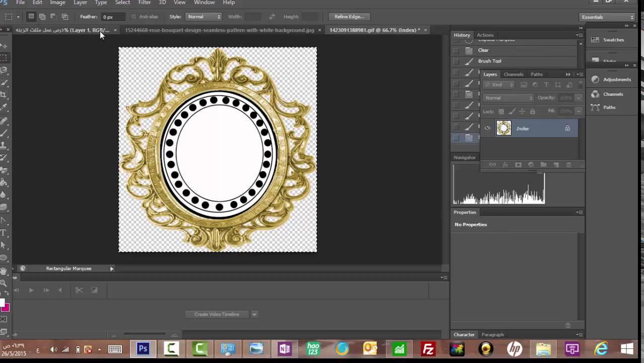Viewport: 644px width, 363px height.
Task: Click the Delete layer trash icon
Action: point(569,165)
